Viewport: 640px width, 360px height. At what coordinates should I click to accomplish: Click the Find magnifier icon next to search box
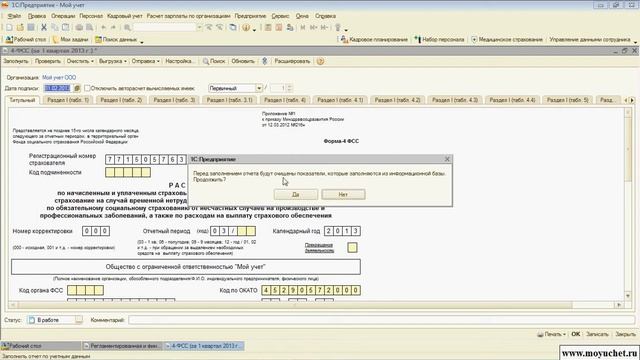tap(127, 27)
